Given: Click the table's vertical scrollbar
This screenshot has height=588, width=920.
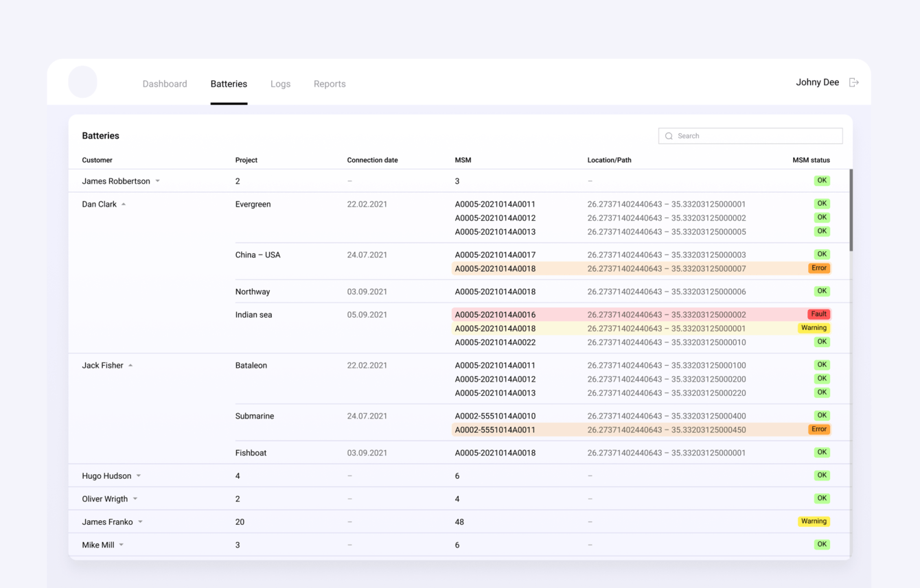Looking at the screenshot, I should tap(851, 210).
